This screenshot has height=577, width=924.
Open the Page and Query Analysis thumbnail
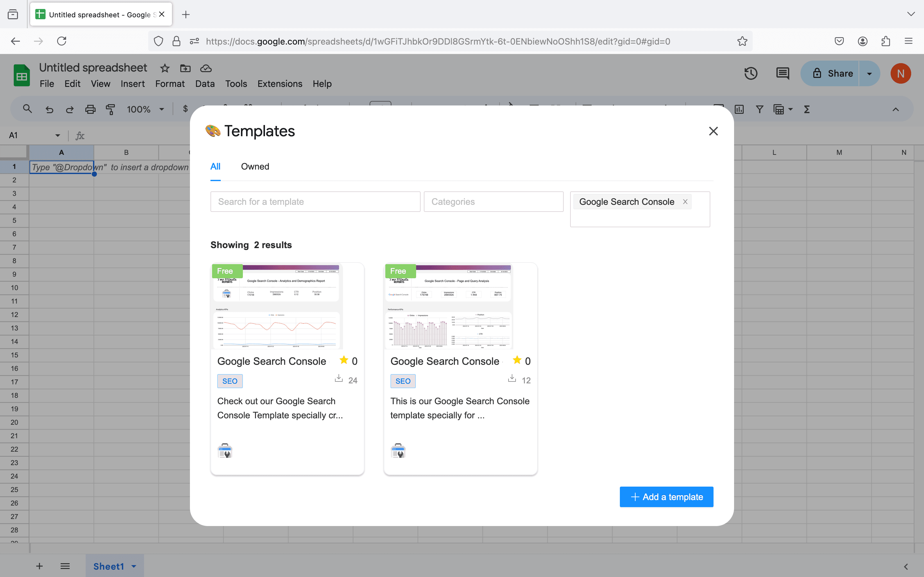coord(449,306)
